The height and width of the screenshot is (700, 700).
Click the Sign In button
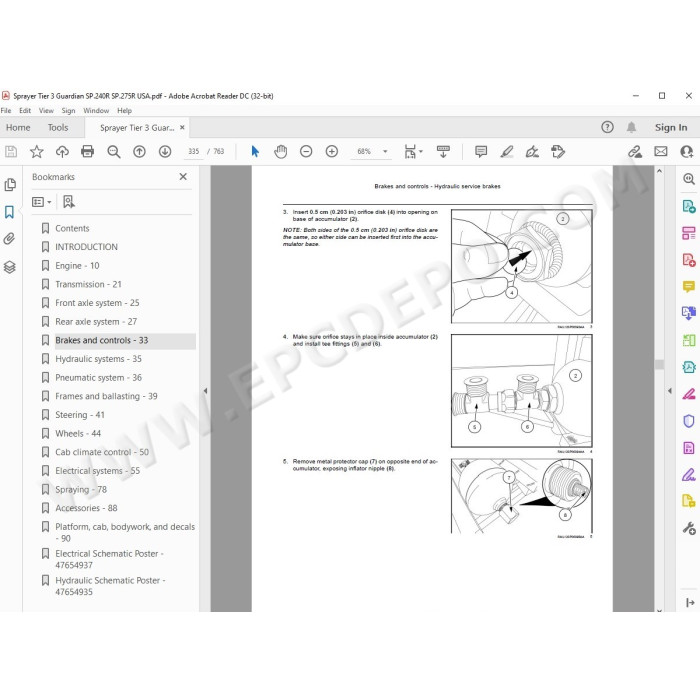[x=671, y=128]
